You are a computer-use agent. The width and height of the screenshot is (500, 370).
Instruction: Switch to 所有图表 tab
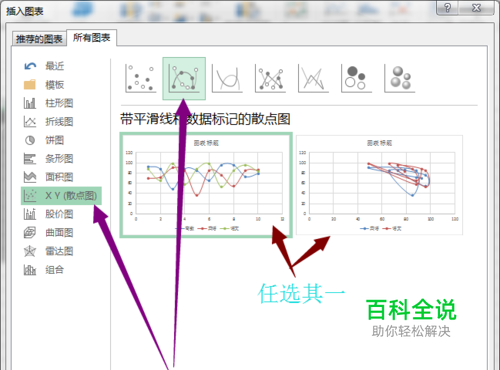point(92,38)
